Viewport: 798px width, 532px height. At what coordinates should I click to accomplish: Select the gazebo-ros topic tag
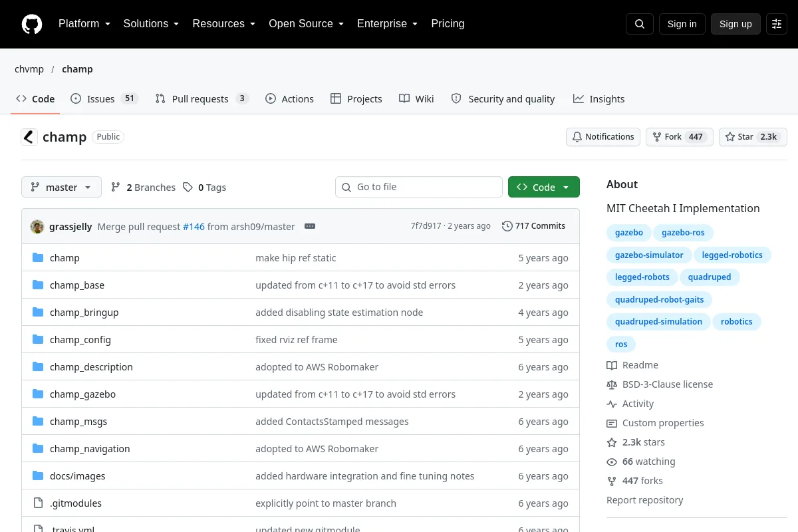tap(684, 232)
